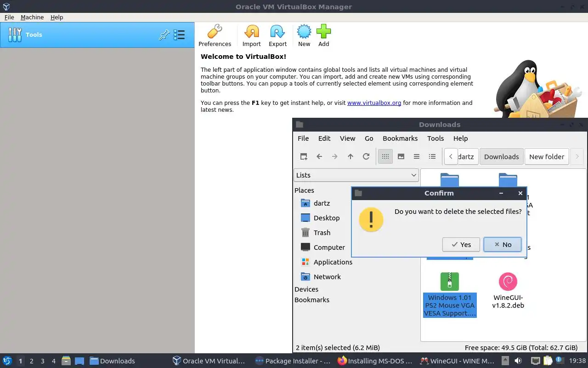The image size is (588, 368).
Task: Select the WineGUI-v1.8.2.deb file
Action: [508, 291]
